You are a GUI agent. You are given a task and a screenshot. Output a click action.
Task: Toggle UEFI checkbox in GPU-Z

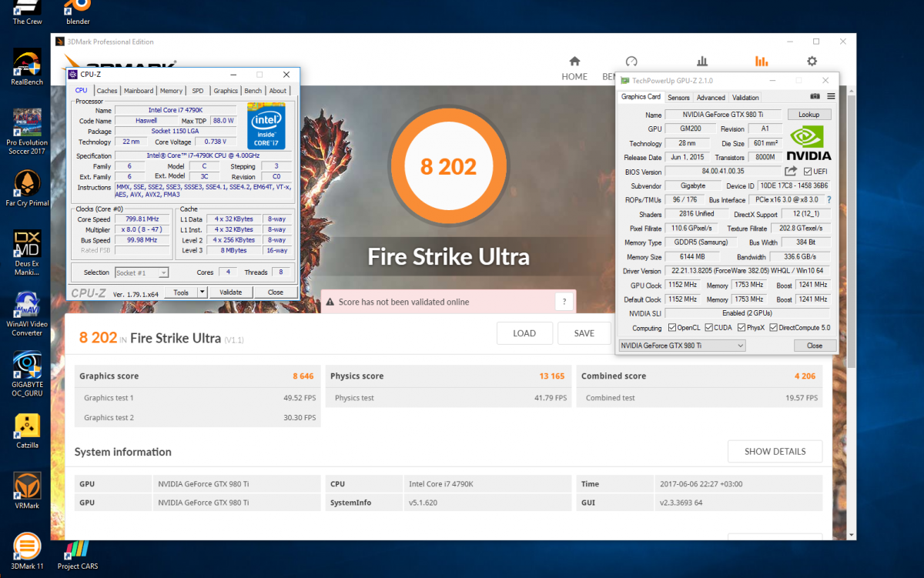[x=808, y=172]
